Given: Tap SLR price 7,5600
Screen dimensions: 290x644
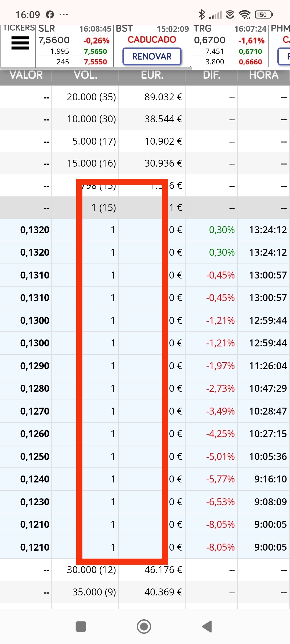Looking at the screenshot, I should pos(54,40).
